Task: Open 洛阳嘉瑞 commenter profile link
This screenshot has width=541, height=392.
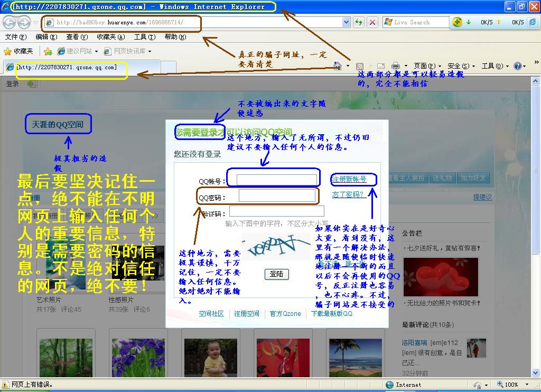Action: 414,343
